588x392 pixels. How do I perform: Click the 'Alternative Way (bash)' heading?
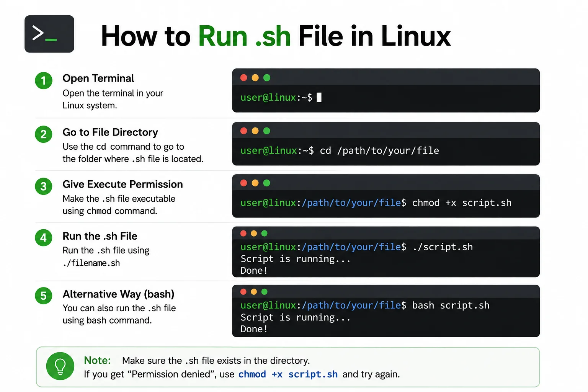(119, 294)
